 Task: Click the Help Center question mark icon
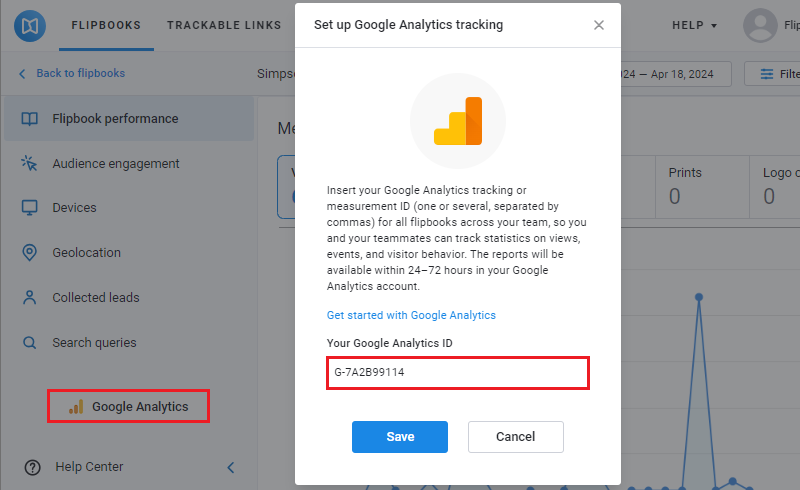(33, 467)
